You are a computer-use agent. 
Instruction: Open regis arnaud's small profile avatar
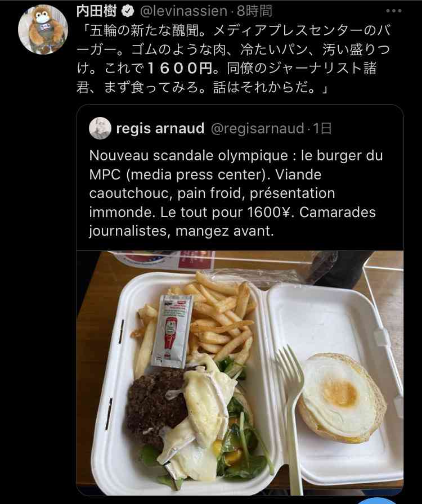pyautogui.click(x=100, y=128)
